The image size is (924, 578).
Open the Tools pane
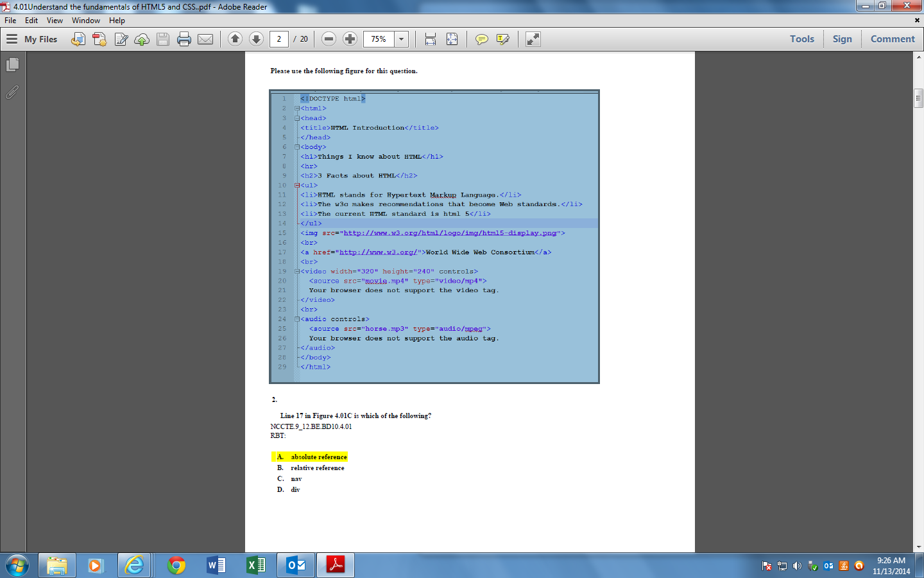point(801,39)
